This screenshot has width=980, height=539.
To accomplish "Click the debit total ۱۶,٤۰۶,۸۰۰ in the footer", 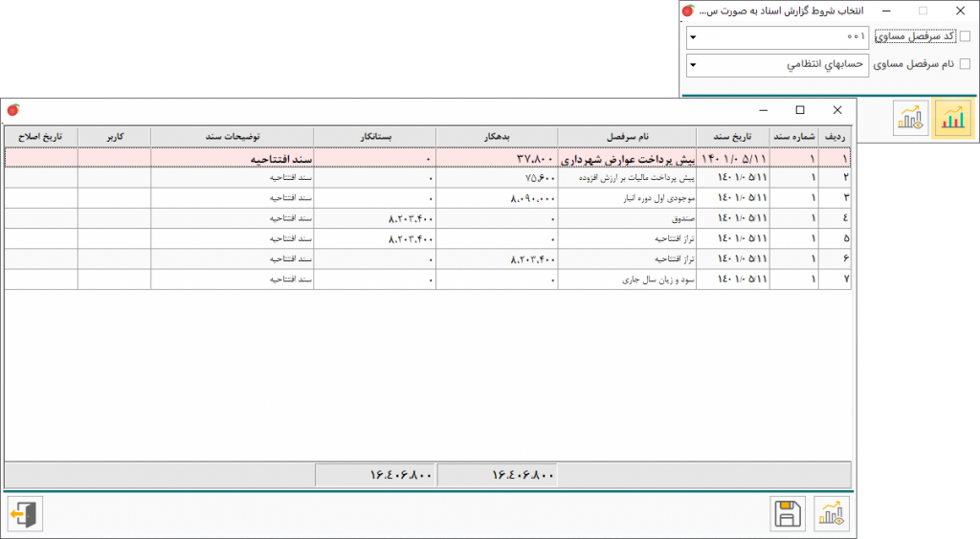I will point(523,475).
